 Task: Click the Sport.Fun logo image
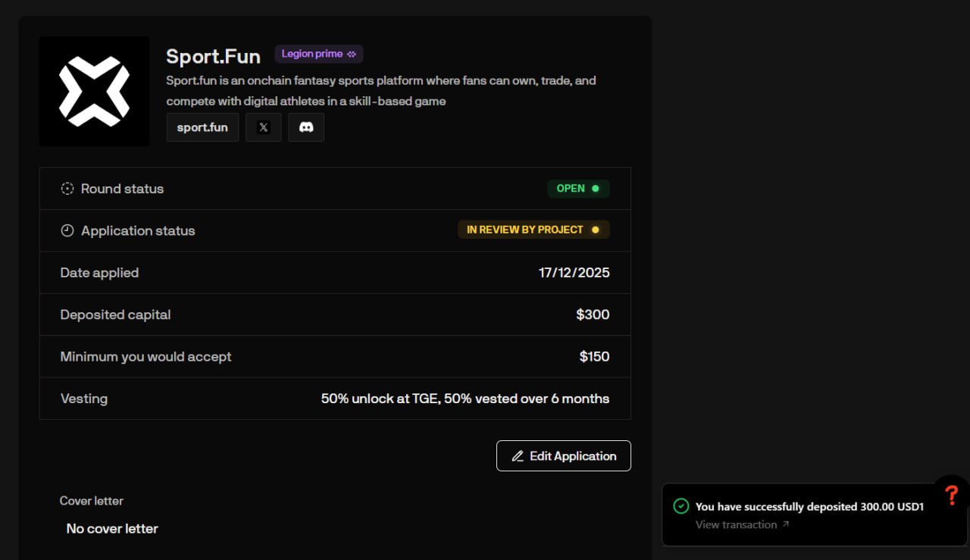94,92
